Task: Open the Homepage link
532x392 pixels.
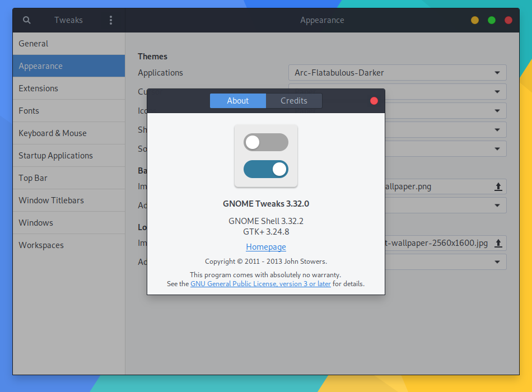Action: [x=266, y=247]
